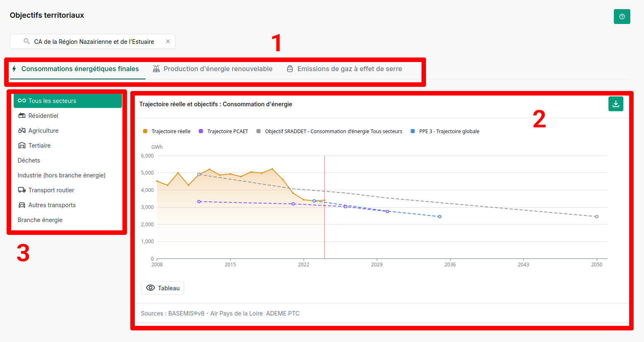Select the Autres transports sector
The height and width of the screenshot is (342, 644).
click(x=68, y=205)
